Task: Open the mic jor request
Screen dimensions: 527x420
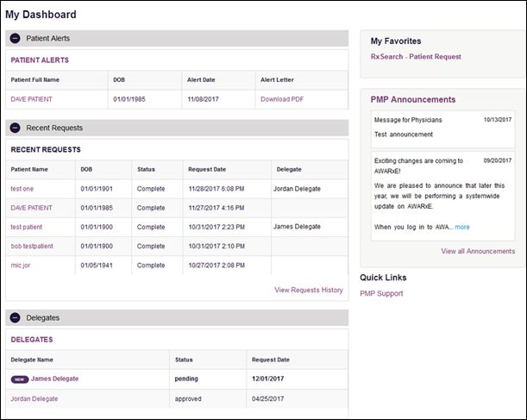Action: [x=20, y=265]
